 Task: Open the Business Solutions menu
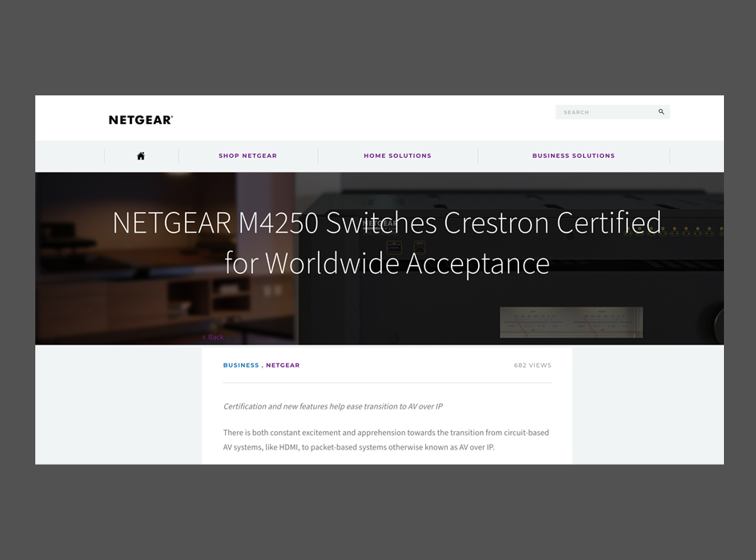pos(573,156)
